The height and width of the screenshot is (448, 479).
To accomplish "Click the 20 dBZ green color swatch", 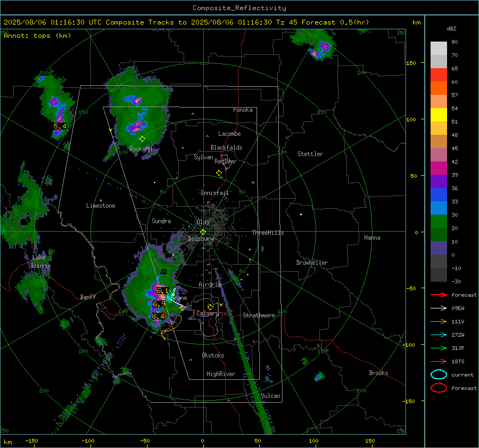I will coord(439,221).
